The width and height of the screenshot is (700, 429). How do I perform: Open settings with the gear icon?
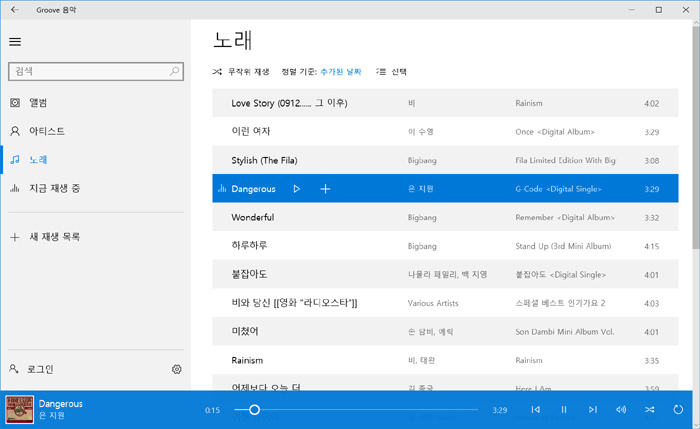pyautogui.click(x=177, y=369)
